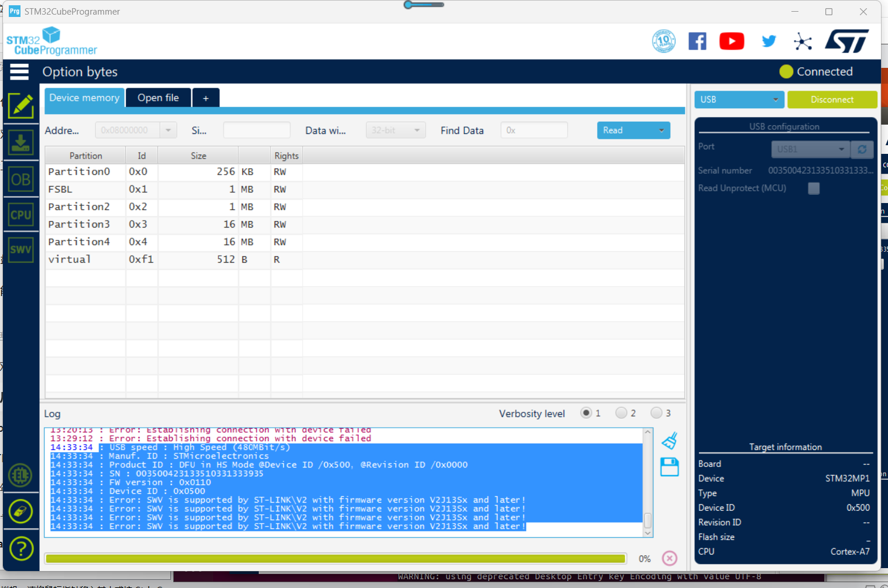Click the Find Data input field
888x588 pixels.
coord(534,130)
